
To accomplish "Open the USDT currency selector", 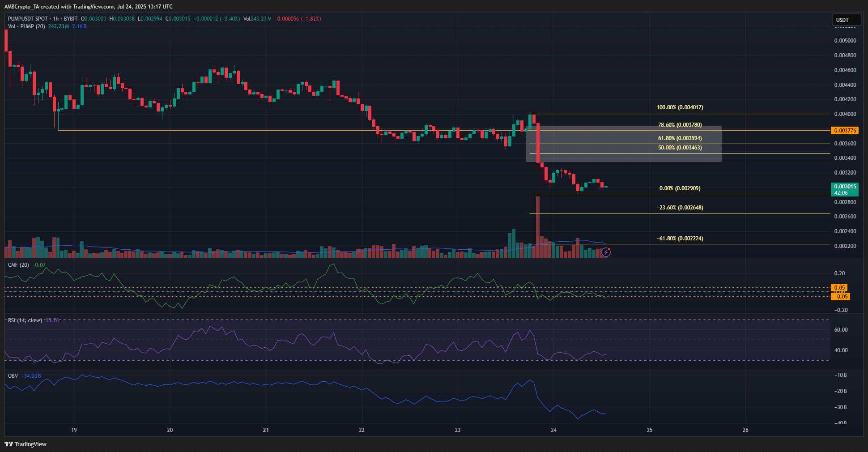I will point(845,20).
